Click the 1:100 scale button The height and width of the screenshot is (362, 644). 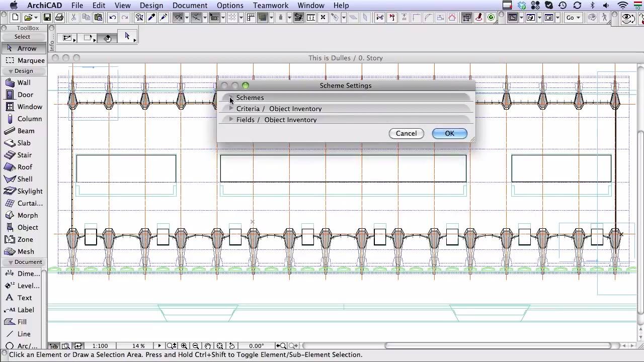pyautogui.click(x=100, y=346)
